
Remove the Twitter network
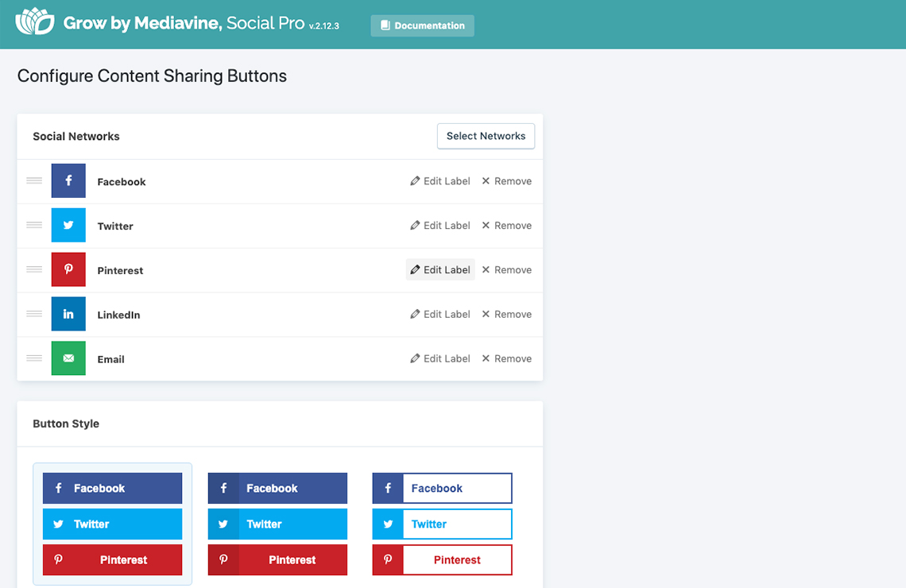[507, 225]
